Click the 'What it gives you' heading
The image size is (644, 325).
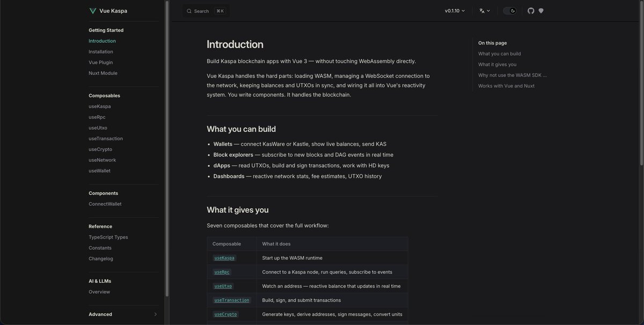(238, 210)
